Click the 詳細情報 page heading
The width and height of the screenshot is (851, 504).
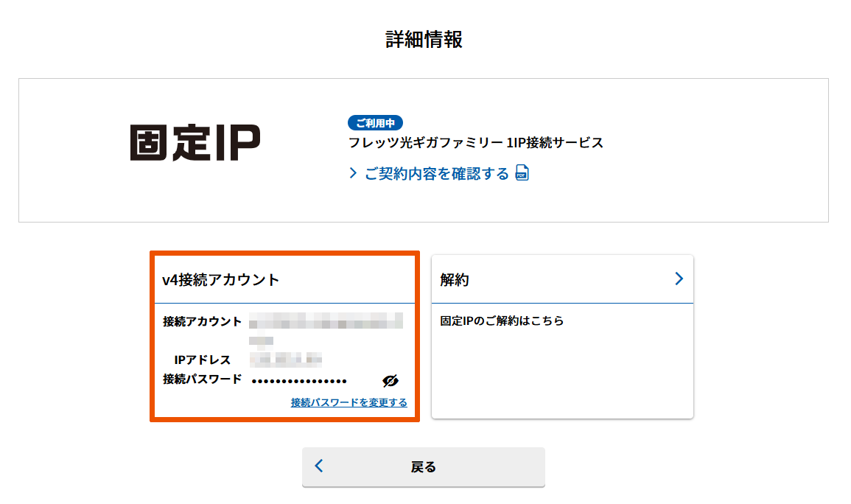tap(424, 39)
